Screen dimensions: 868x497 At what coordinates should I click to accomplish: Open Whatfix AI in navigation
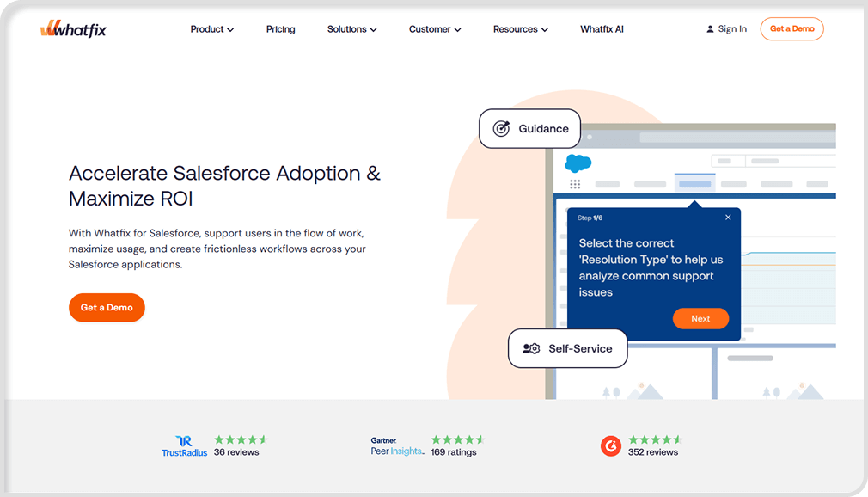click(x=602, y=29)
